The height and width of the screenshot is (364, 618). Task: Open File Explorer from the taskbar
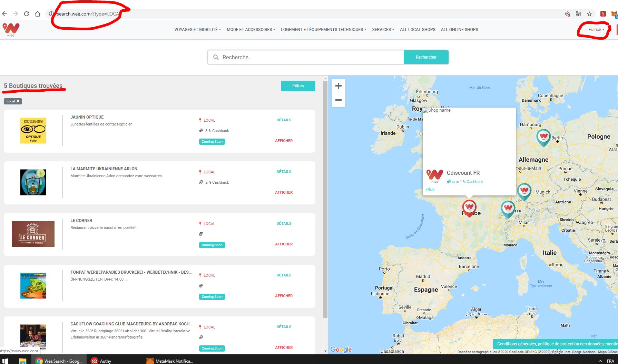(22, 361)
